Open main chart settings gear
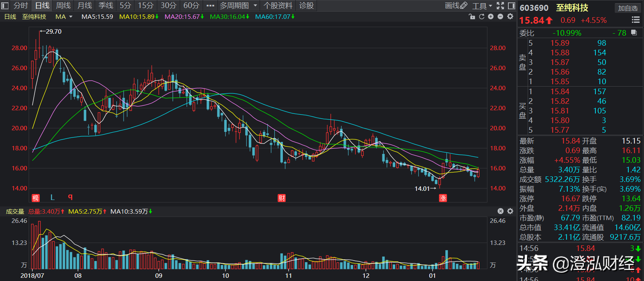The image size is (644, 281). pyautogui.click(x=510, y=16)
